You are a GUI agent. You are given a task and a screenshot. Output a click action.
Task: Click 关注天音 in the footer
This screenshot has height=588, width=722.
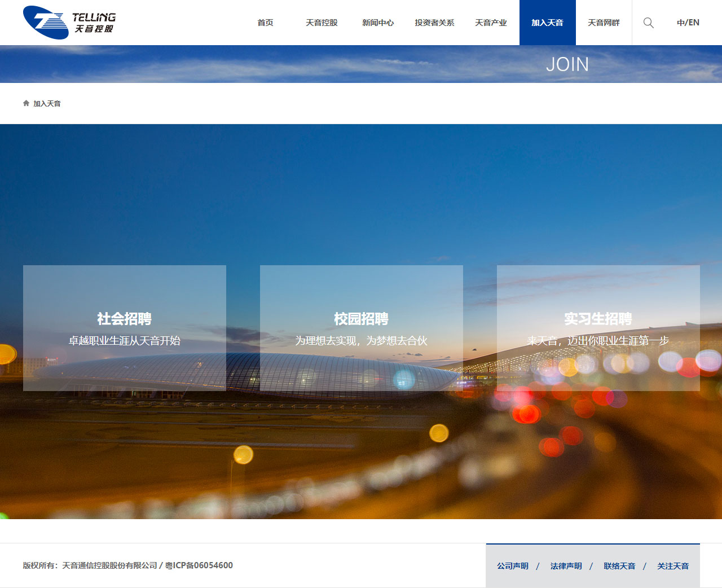pyautogui.click(x=672, y=566)
